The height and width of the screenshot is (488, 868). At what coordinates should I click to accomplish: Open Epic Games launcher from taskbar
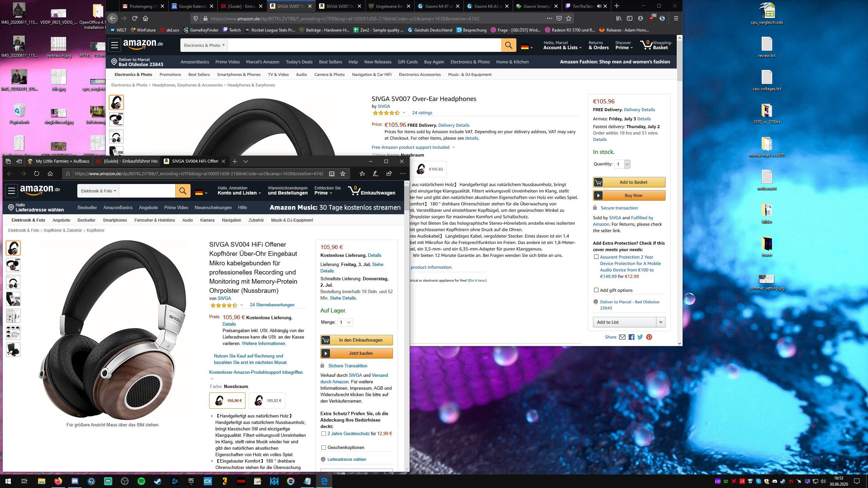pos(191,481)
